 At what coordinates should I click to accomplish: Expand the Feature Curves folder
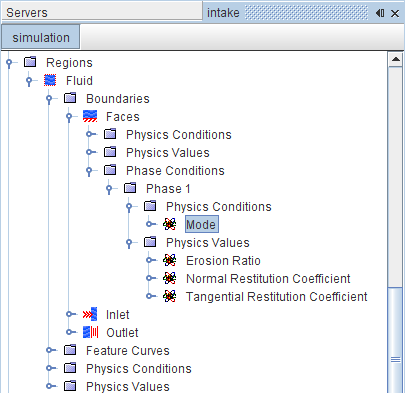tap(51, 350)
